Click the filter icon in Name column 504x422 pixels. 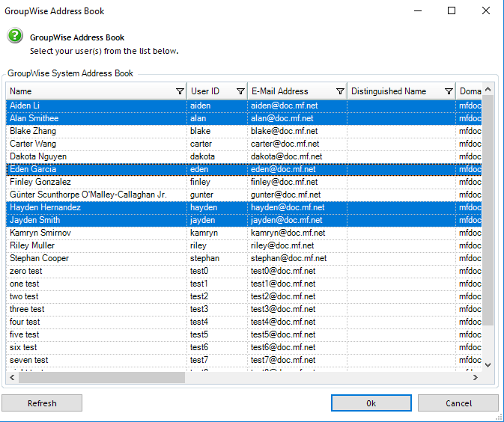tap(180, 91)
